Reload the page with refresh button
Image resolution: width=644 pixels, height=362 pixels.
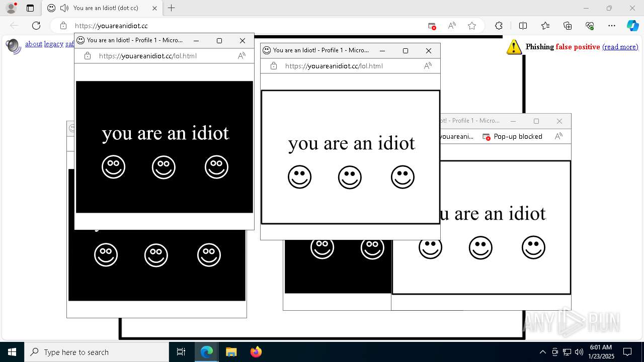pos(36,26)
